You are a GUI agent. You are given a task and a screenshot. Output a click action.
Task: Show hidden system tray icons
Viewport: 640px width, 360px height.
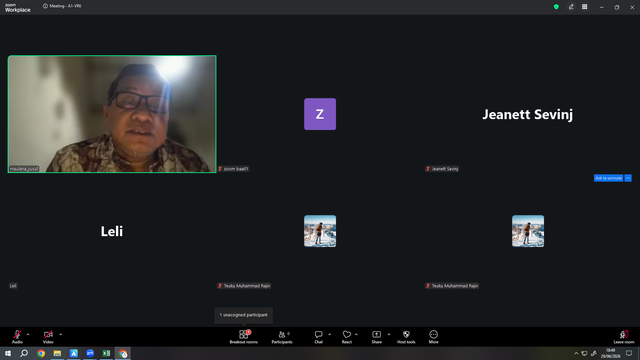pos(576,353)
